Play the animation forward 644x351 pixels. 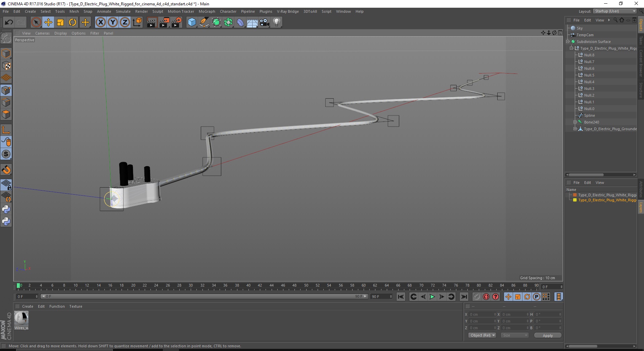tap(432, 297)
